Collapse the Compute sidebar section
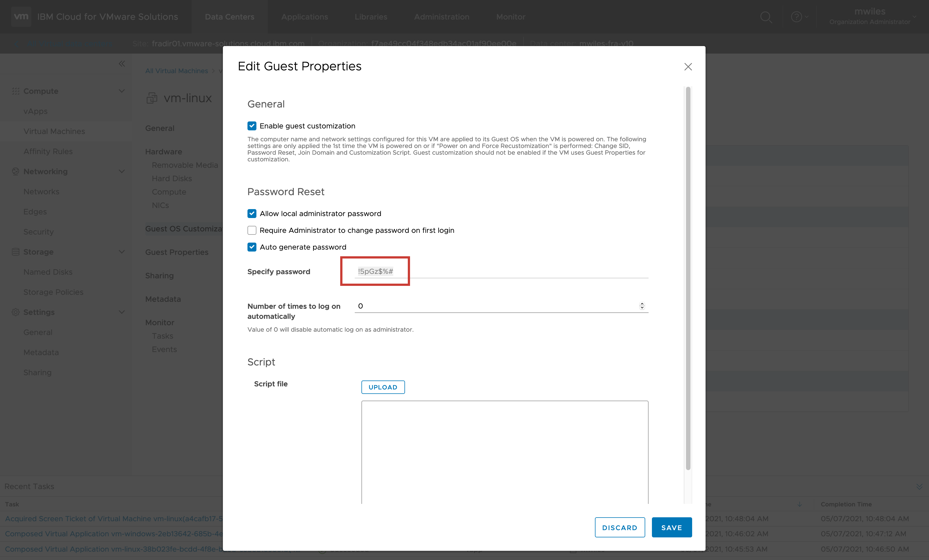Screen dimensions: 929x560 122,91
